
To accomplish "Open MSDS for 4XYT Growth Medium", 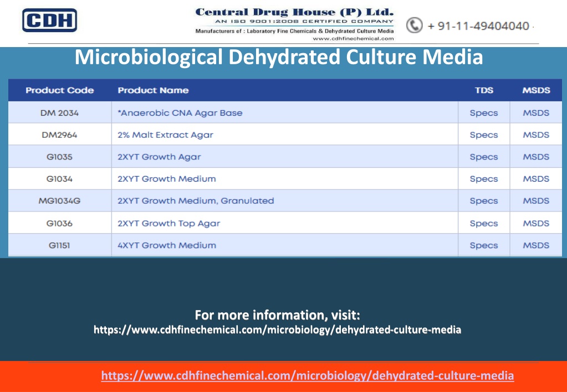I will [x=536, y=245].
